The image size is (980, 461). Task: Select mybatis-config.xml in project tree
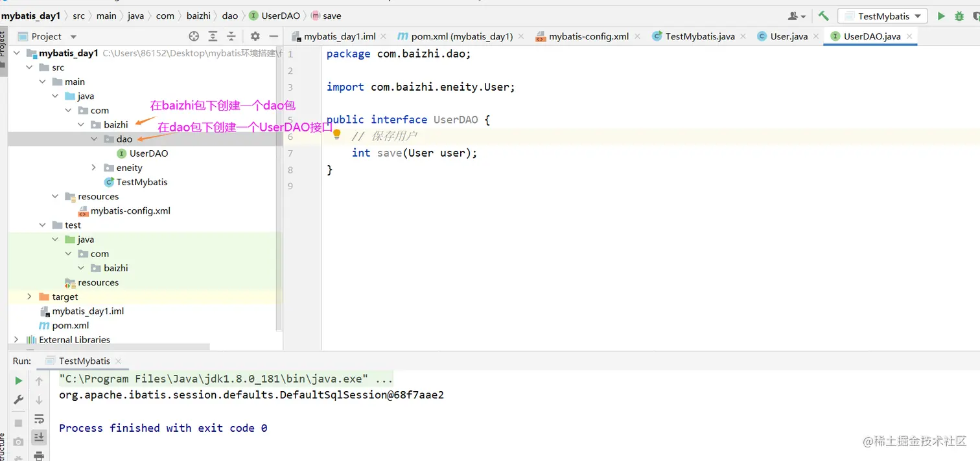click(130, 210)
